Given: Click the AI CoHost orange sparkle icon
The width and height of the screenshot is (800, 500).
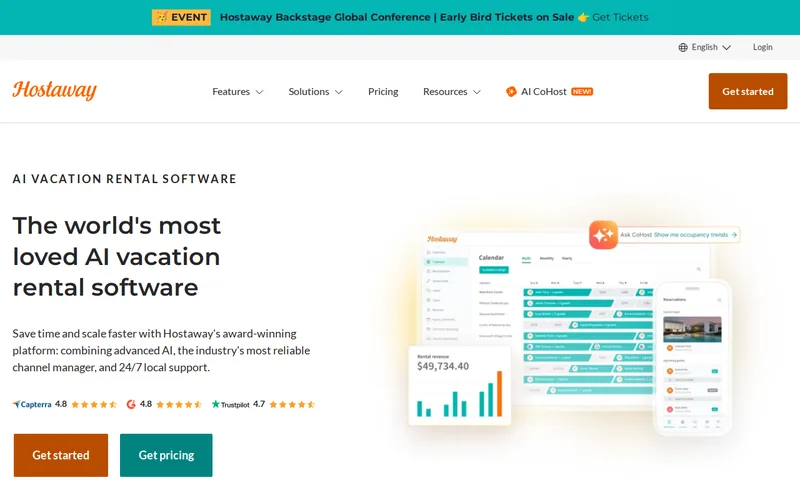Looking at the screenshot, I should click(511, 91).
